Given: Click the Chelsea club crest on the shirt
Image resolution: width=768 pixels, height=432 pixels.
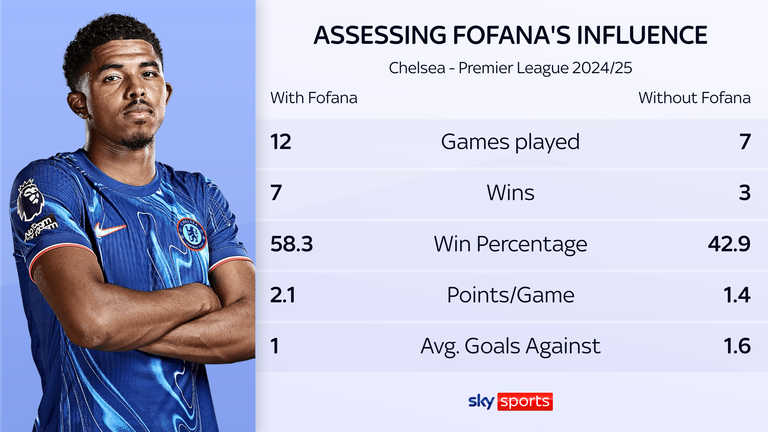Looking at the screenshot, I should [192, 234].
